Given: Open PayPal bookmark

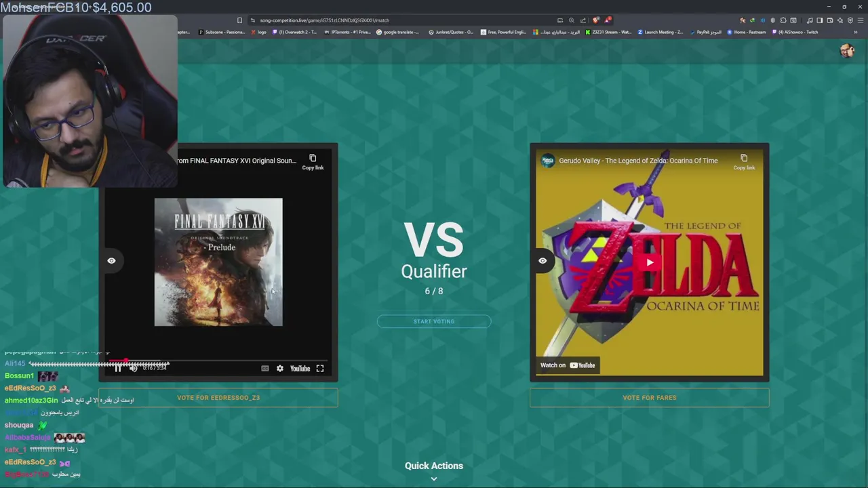Looking at the screenshot, I should click(x=706, y=32).
